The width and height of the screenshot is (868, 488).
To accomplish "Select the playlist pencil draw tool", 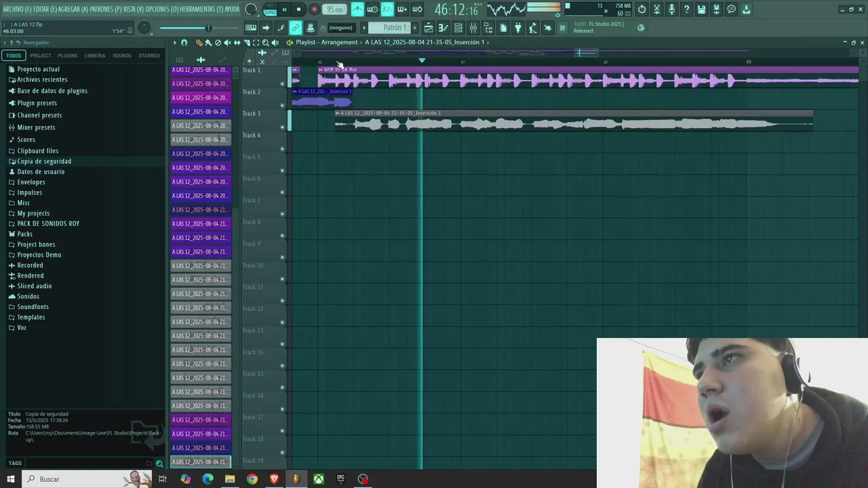I will point(199,43).
